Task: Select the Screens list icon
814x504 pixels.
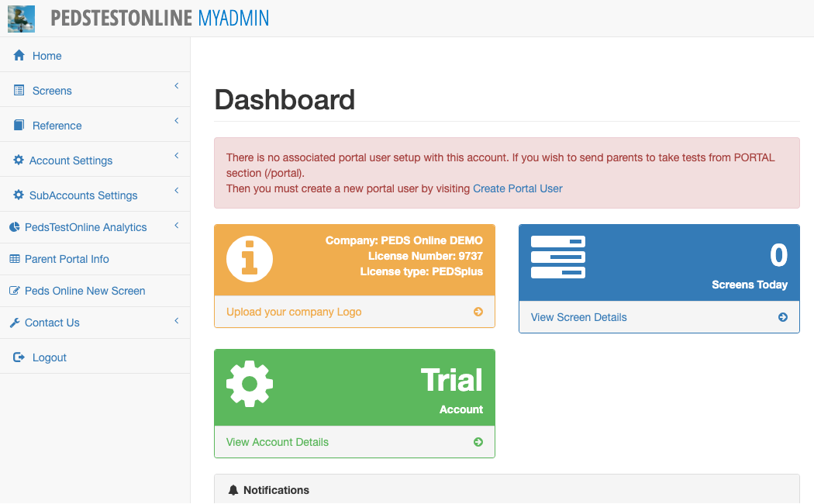Action: [17, 90]
